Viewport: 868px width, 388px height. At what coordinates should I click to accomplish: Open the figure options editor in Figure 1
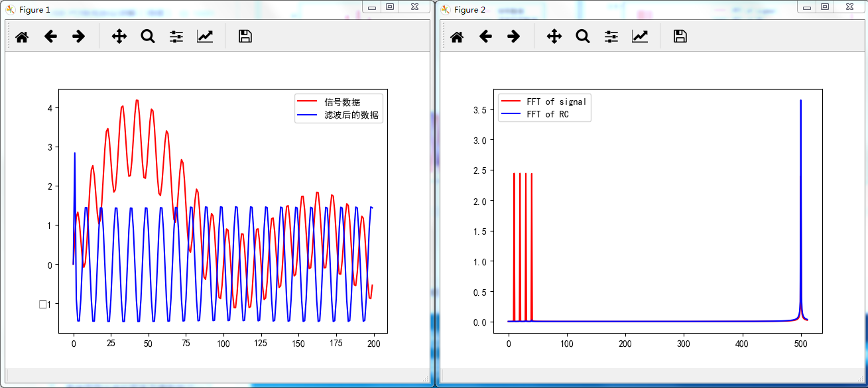click(205, 36)
